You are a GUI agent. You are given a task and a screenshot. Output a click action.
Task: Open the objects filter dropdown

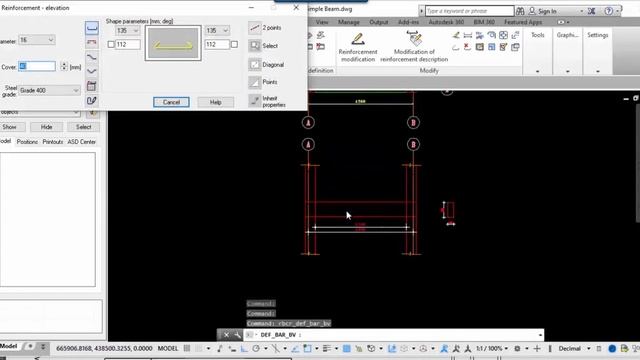[40, 112]
